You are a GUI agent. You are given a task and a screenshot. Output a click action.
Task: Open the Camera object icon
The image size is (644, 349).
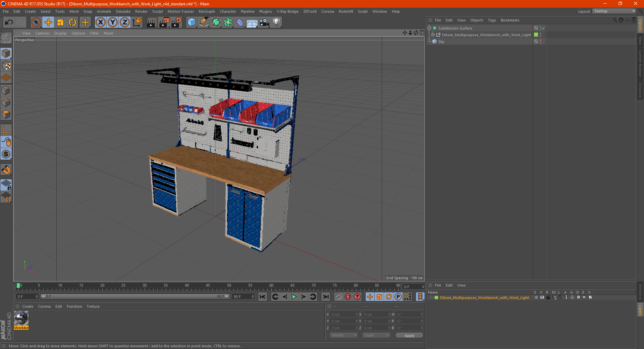tap(264, 22)
